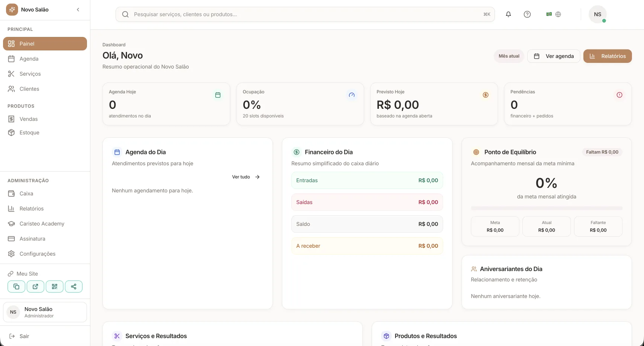
Task: Focus the search services field
Action: pyautogui.click(x=305, y=14)
